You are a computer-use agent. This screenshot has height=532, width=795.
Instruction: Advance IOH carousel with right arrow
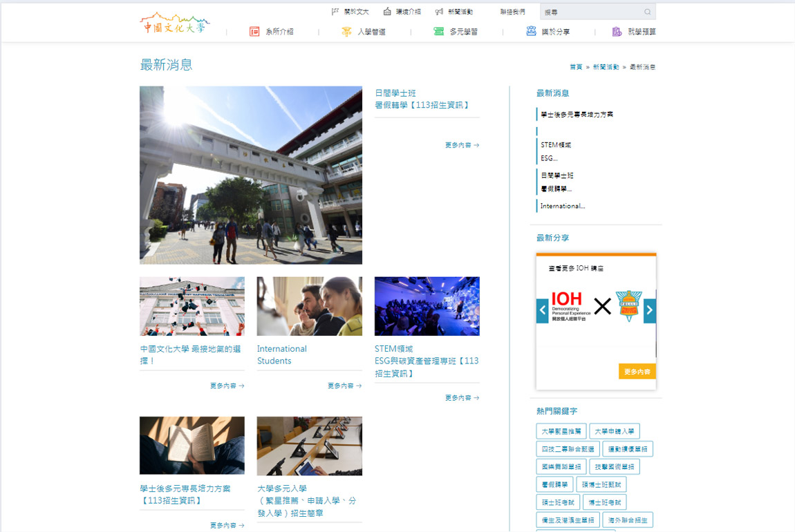pos(649,310)
